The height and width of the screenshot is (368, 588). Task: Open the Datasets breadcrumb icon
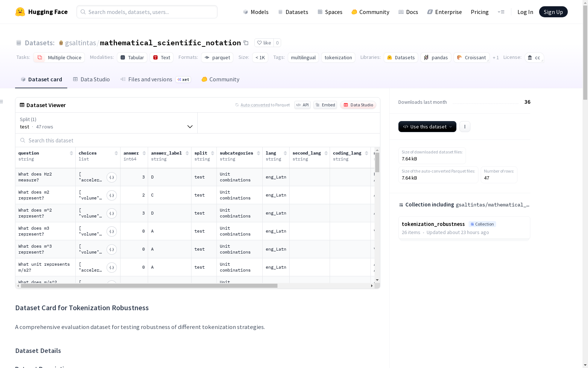click(x=19, y=43)
